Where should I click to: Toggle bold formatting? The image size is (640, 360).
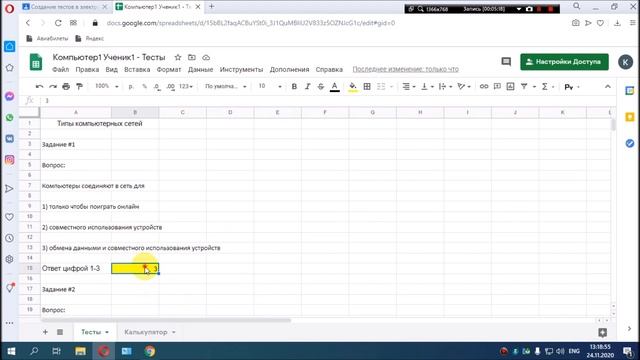tap(294, 87)
